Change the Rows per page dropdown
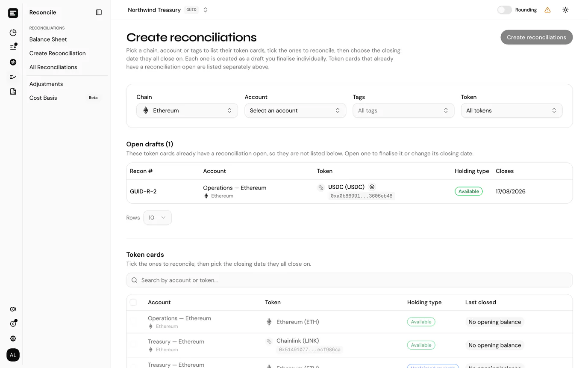This screenshot has height=368, width=588. coord(157,218)
